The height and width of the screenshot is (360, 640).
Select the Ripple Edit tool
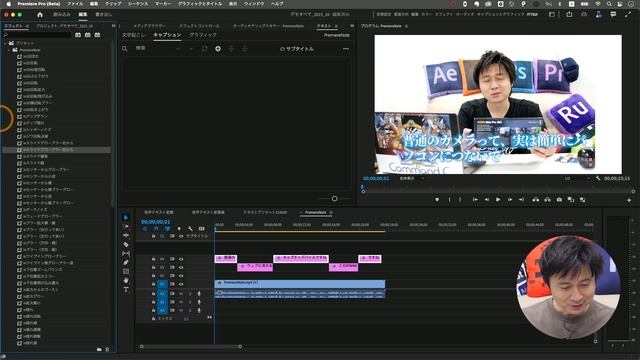(x=126, y=236)
